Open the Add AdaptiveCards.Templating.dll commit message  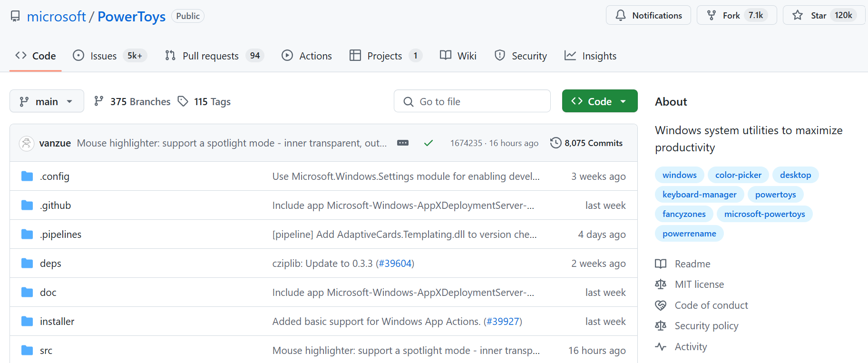(405, 235)
